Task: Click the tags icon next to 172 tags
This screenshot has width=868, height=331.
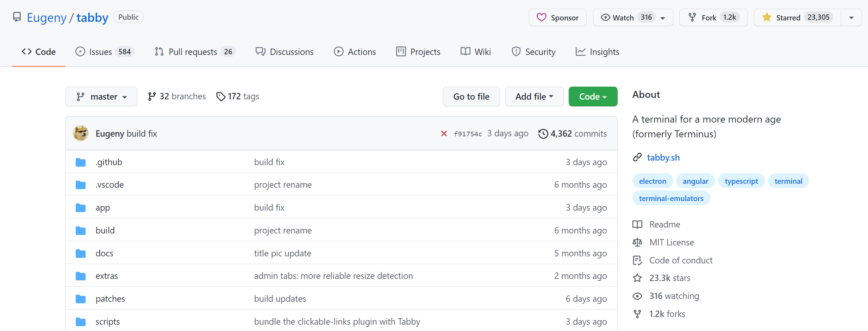Action: tap(221, 96)
